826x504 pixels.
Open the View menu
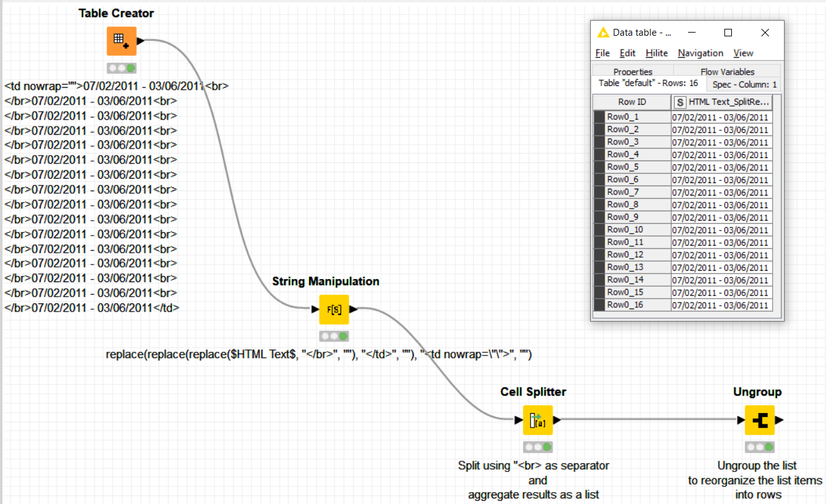click(x=743, y=53)
